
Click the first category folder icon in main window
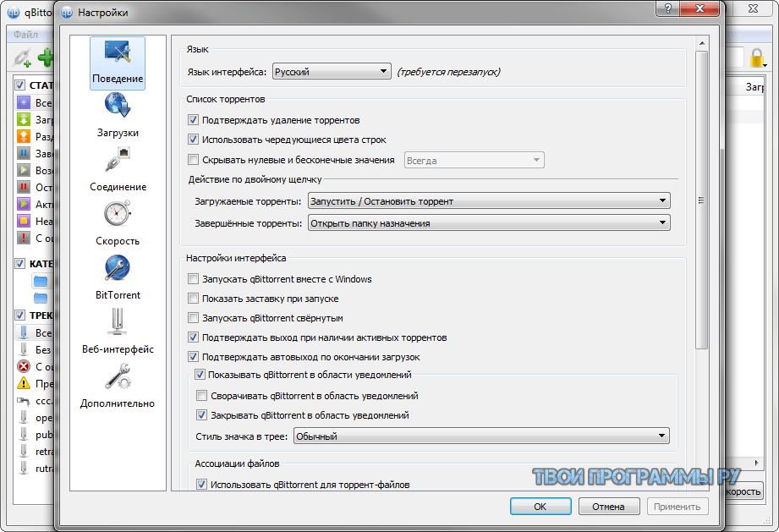(x=41, y=281)
